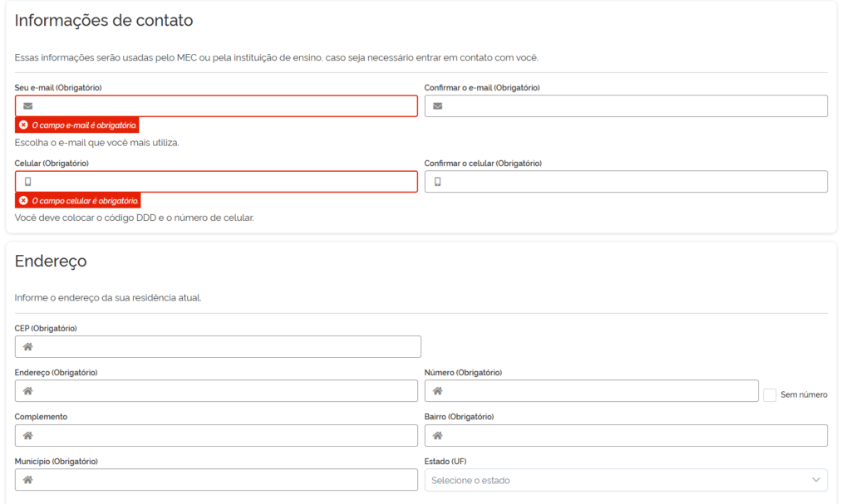851x504 pixels.
Task: Click envelope icon in Confirmar o e-mail field
Action: tap(438, 106)
